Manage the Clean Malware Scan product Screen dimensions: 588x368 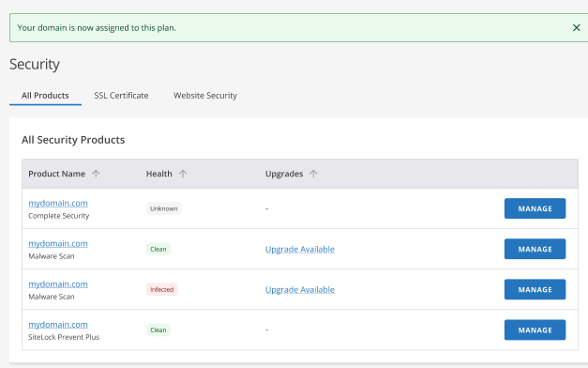(535, 249)
